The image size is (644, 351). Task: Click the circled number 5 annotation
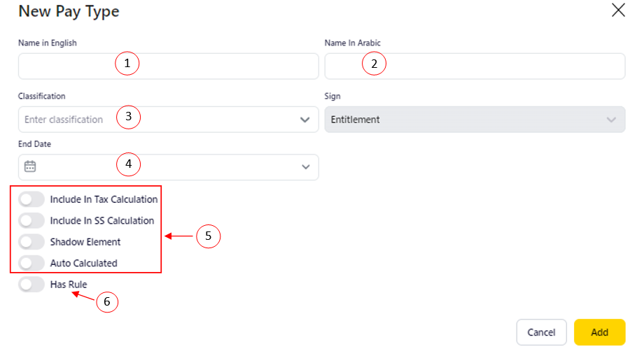point(209,237)
